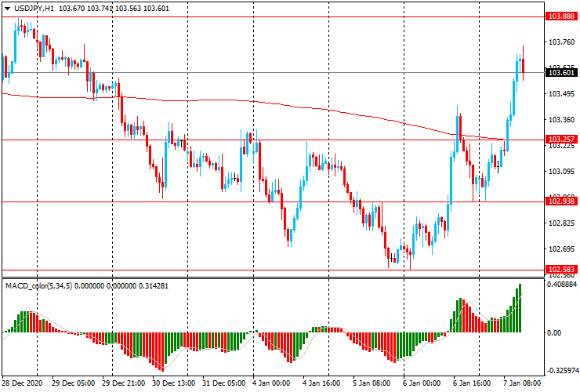Select the red 102.583 price level label
580x392 pixels.
coord(561,270)
